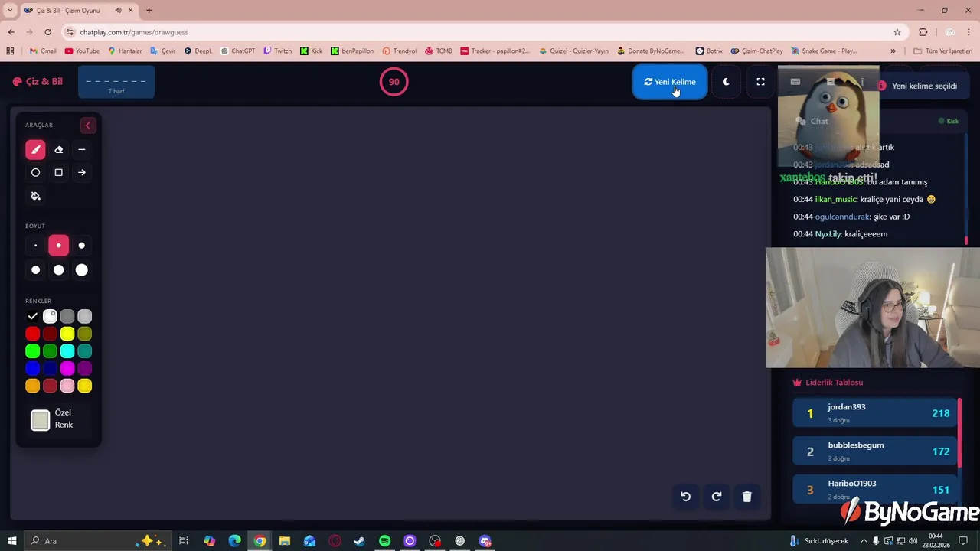Select the rectangle shape tool

click(x=58, y=173)
